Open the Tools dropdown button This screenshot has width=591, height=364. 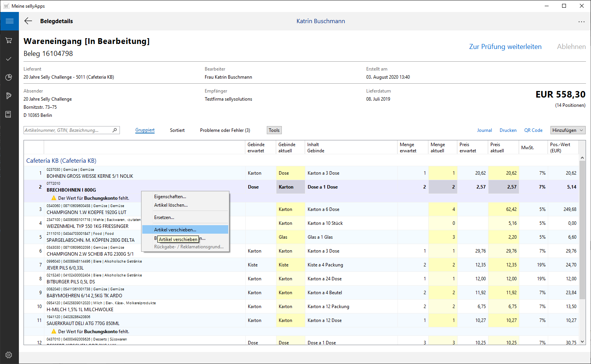pyautogui.click(x=274, y=130)
